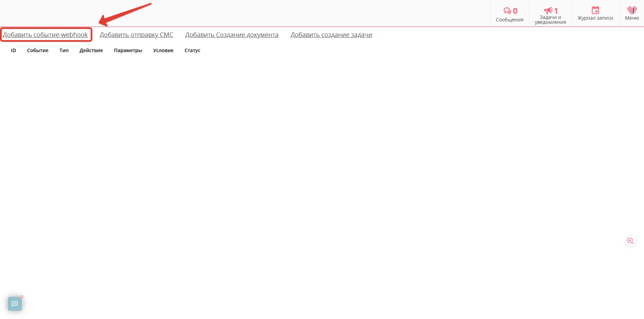Screen dimensions: 644x319
Task: Click the Тип column header
Action: 64,50
